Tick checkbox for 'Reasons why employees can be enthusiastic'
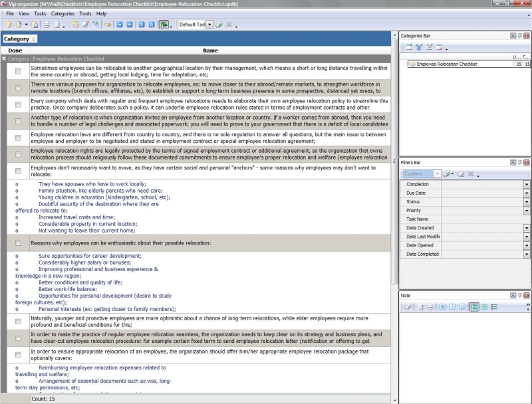532x404 pixels. pyautogui.click(x=18, y=243)
